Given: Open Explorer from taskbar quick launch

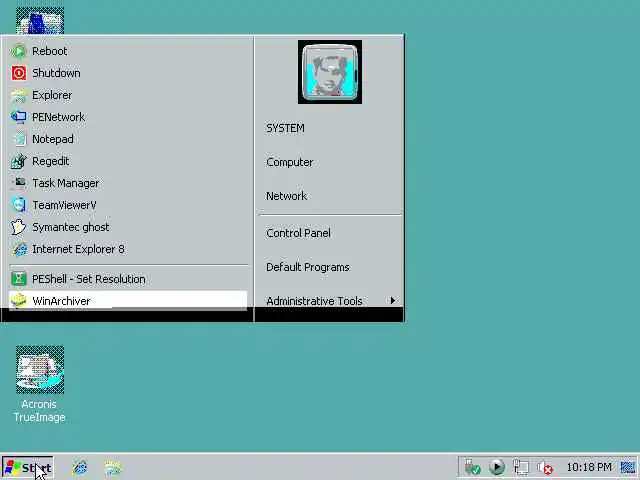Looking at the screenshot, I should tap(112, 467).
